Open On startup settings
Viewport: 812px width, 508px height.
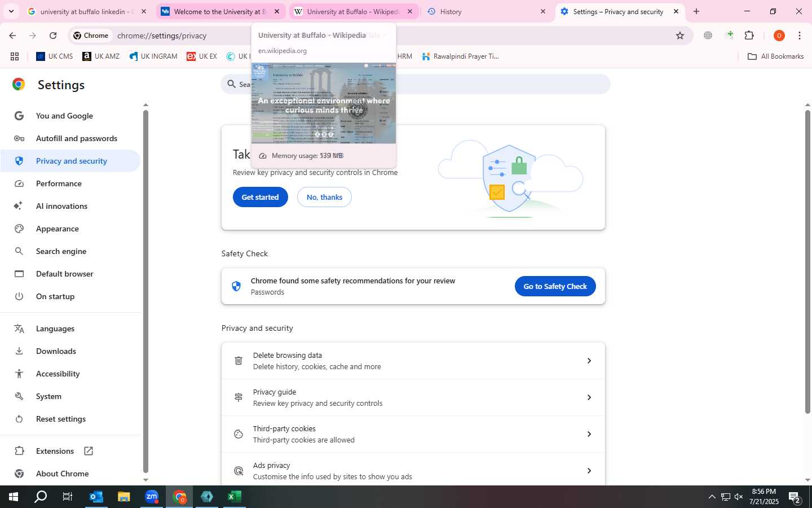tap(70, 296)
